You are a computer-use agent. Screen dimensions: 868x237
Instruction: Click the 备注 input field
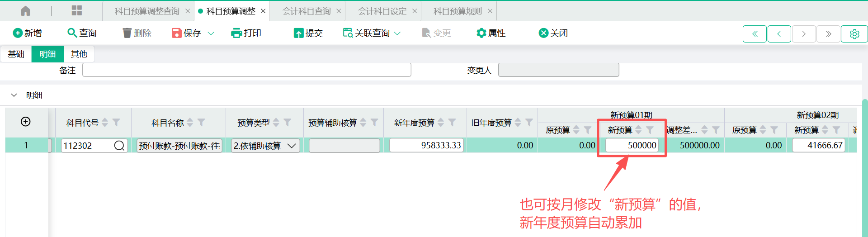click(x=246, y=71)
